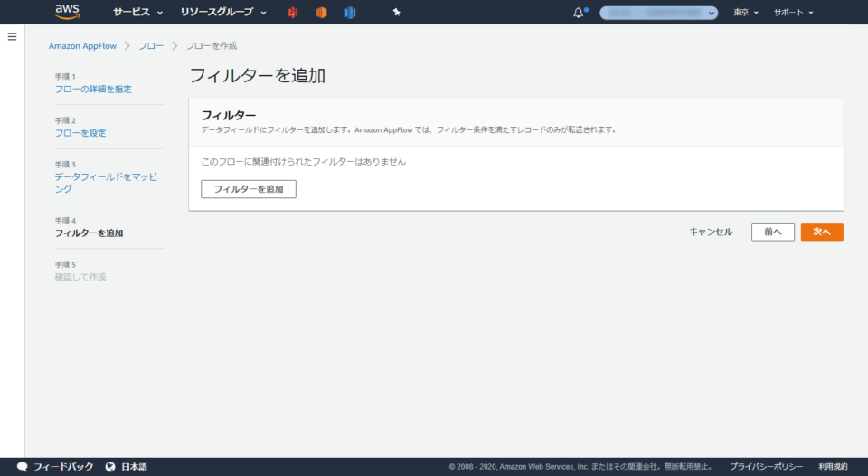Open the blue service shortcut icon
This screenshot has height=476, width=868.
(350, 12)
